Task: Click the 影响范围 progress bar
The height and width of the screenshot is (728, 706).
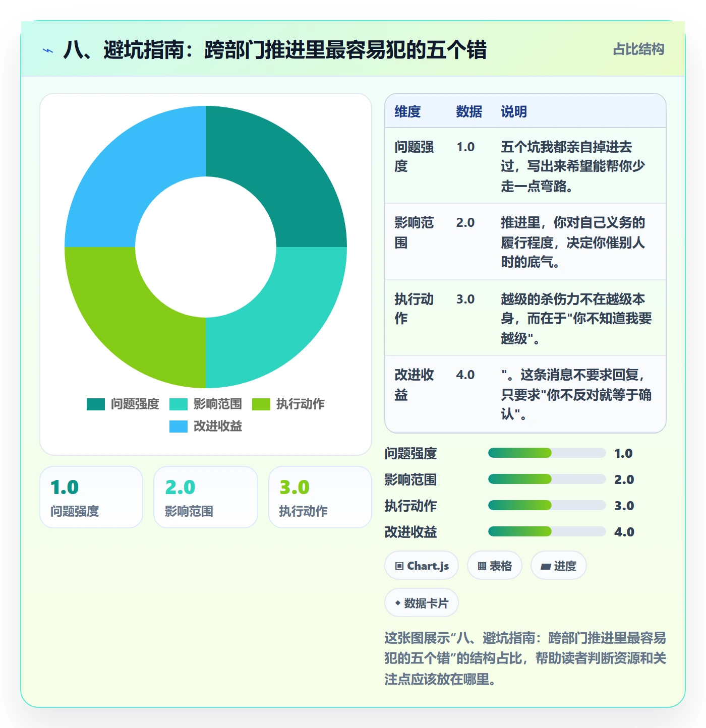Action: [547, 479]
